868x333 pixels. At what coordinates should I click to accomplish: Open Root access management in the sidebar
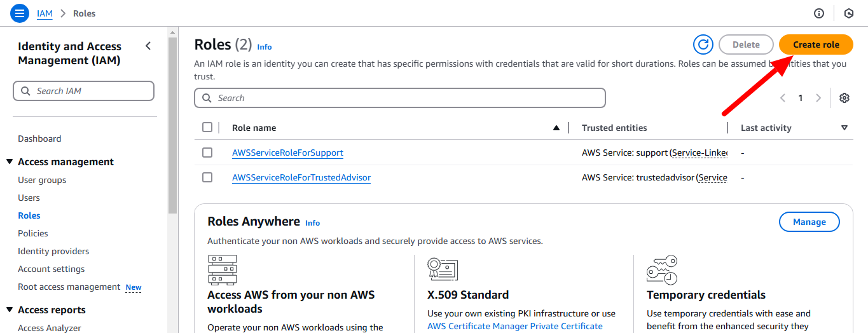coord(69,287)
